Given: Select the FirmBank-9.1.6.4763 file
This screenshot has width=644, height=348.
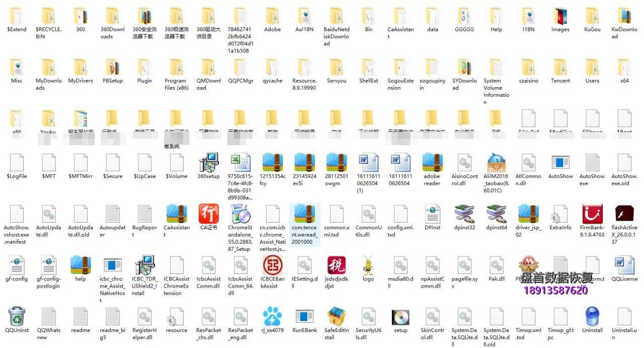Looking at the screenshot, I should 592,214.
